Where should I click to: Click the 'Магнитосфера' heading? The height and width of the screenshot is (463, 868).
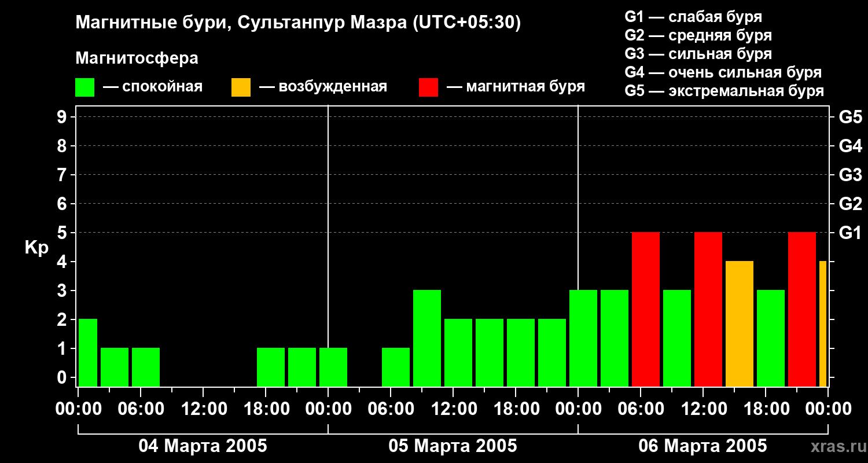coord(137,58)
